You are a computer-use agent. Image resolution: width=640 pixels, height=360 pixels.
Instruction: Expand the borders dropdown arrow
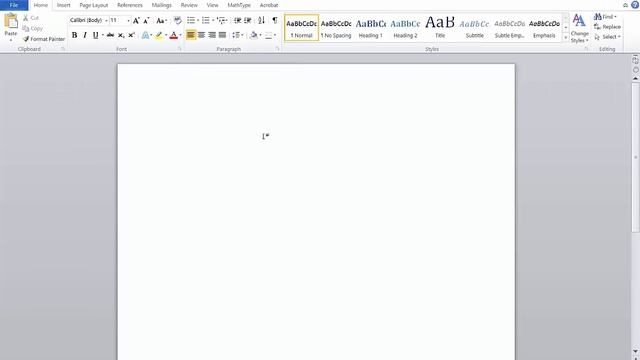tap(275, 35)
